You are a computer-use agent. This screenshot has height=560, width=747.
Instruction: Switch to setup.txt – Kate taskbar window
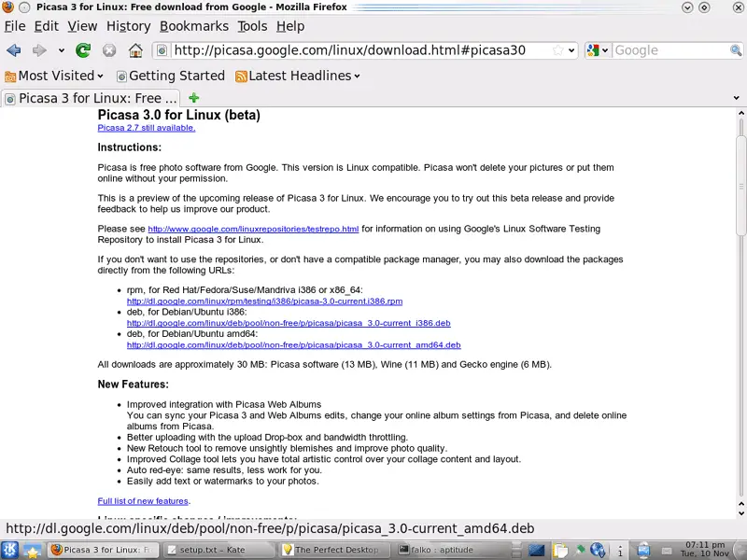click(219, 550)
